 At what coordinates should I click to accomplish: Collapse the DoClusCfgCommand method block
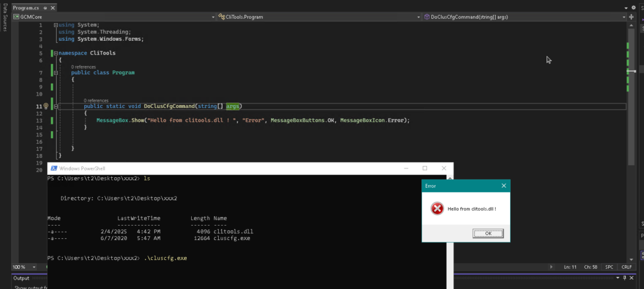click(x=55, y=107)
